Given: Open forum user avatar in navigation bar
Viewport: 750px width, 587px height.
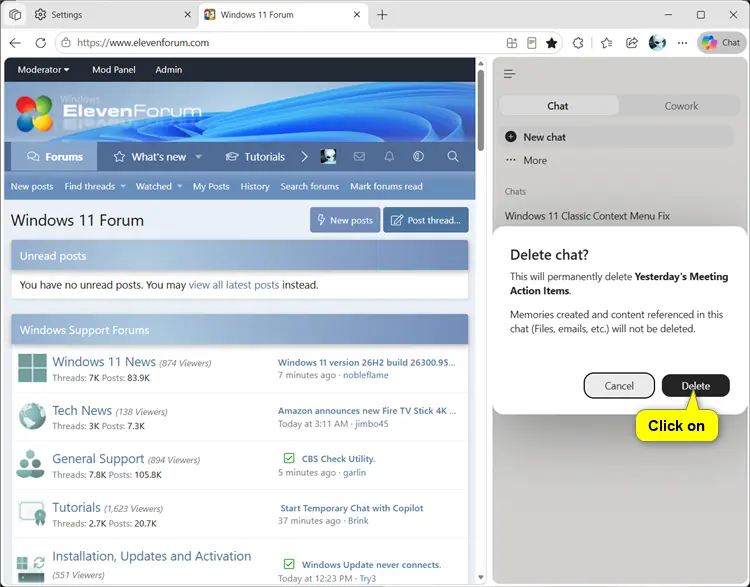Looking at the screenshot, I should pyautogui.click(x=328, y=156).
